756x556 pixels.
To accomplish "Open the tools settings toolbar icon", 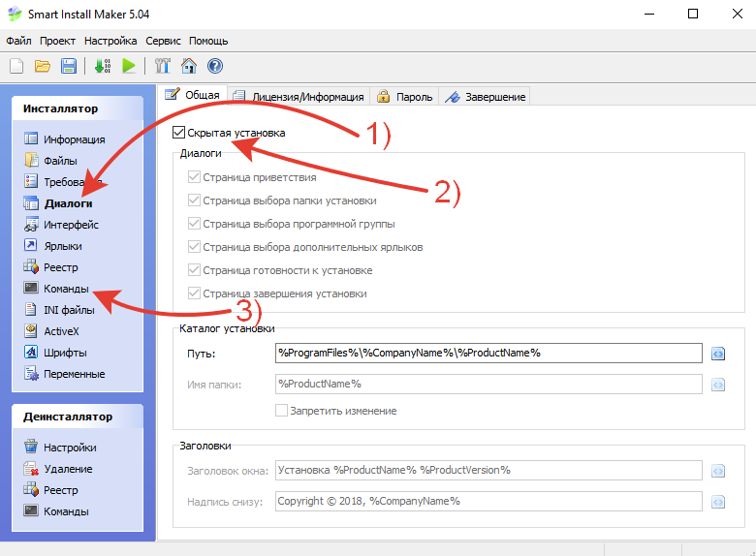I will click(x=163, y=66).
